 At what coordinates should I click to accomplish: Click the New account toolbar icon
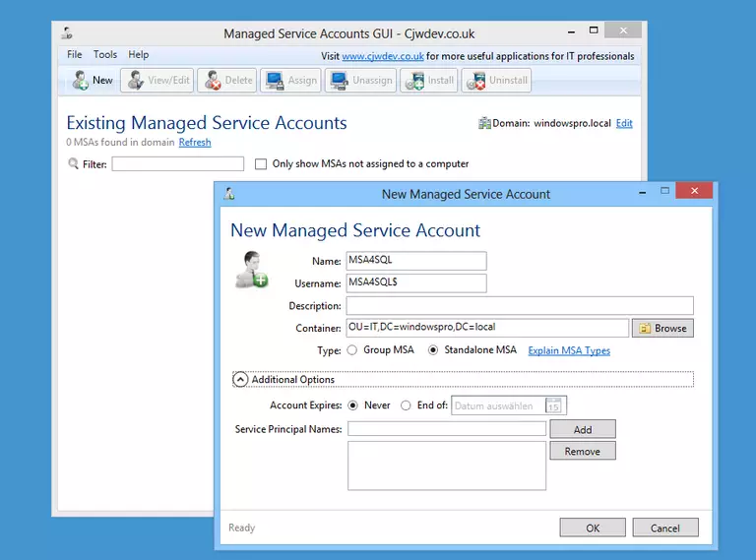[81, 81]
